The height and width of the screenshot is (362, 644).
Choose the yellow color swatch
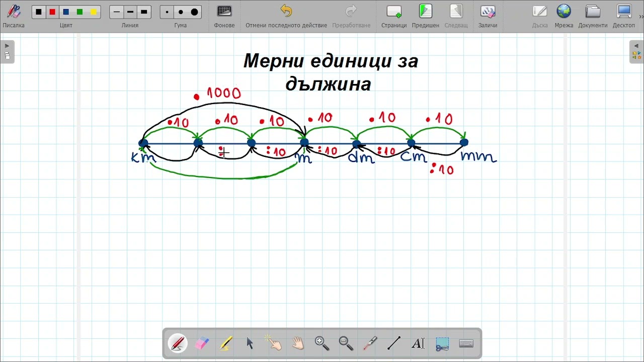tap(93, 12)
